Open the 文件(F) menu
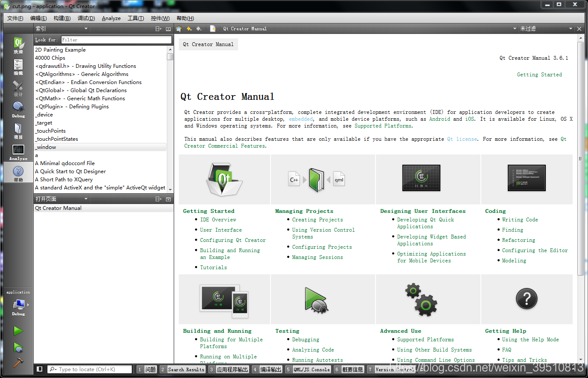The image size is (588, 378). pos(15,18)
